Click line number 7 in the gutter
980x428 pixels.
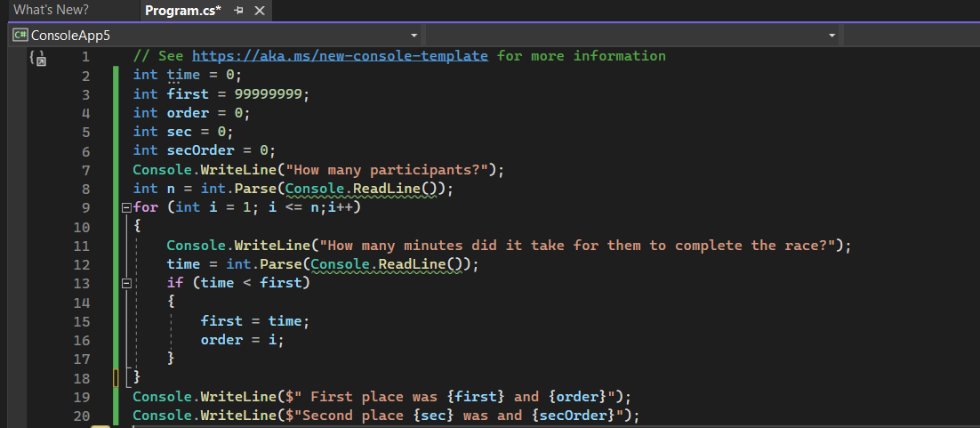pos(85,170)
